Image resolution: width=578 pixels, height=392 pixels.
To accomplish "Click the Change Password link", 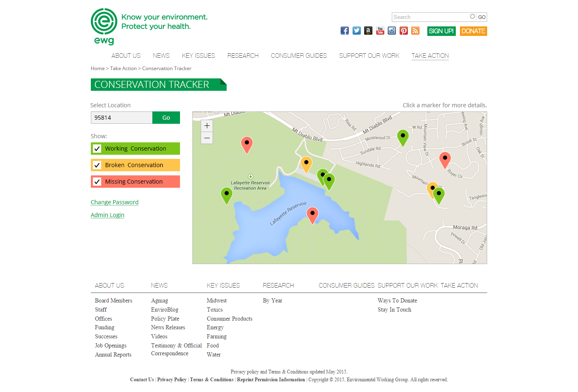I will pos(114,202).
